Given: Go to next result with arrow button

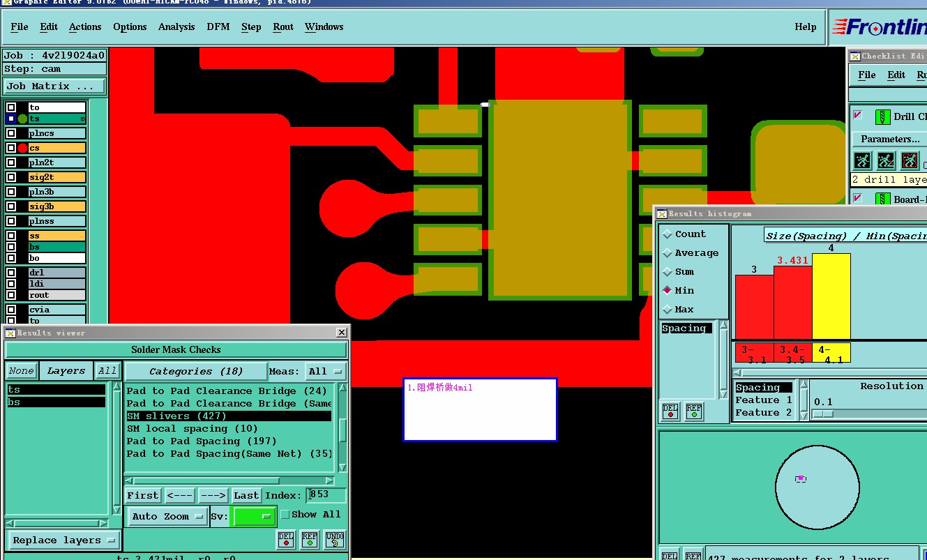Looking at the screenshot, I should (x=213, y=496).
